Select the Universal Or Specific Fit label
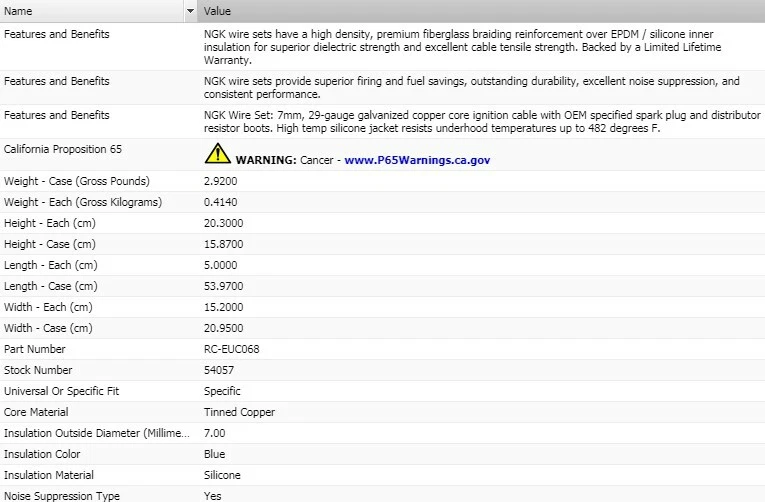765x502 pixels. click(x=61, y=391)
